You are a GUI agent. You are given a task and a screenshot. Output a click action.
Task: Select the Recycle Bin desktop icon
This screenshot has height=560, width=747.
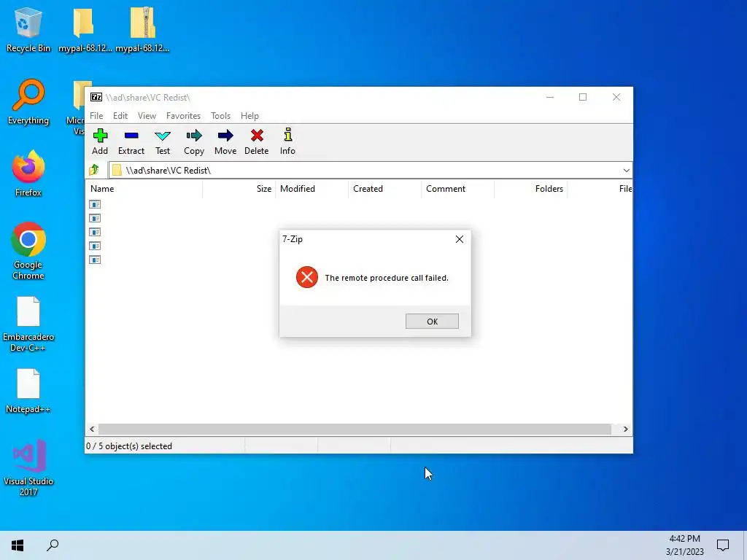coord(28,29)
